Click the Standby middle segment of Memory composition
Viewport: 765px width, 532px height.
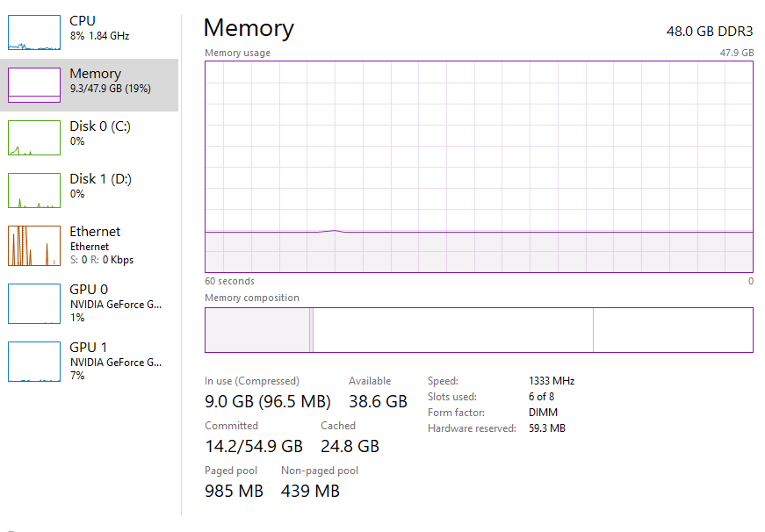(x=452, y=330)
